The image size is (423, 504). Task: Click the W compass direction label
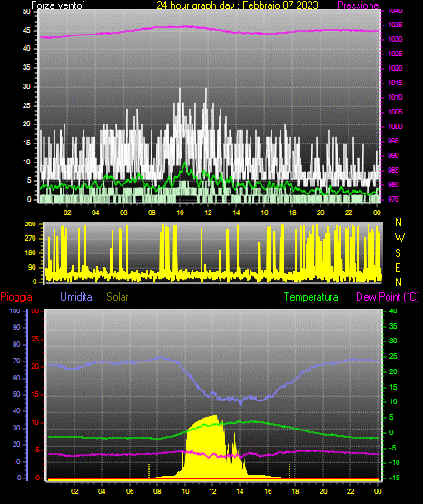[x=399, y=238]
